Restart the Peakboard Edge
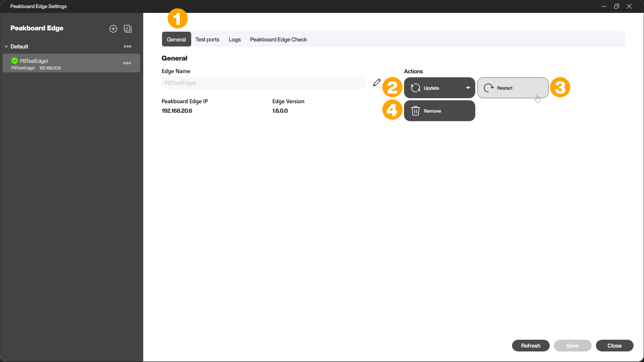644x362 pixels. (513, 88)
